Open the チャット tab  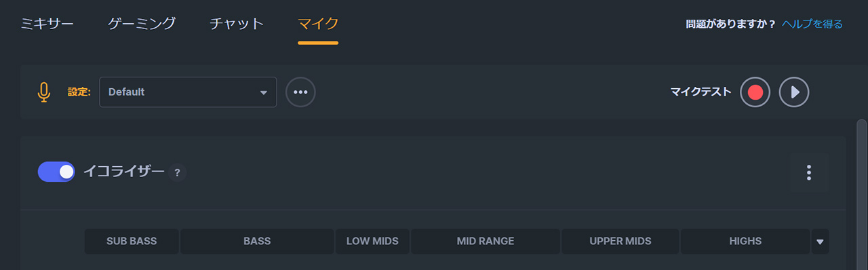coord(237,24)
